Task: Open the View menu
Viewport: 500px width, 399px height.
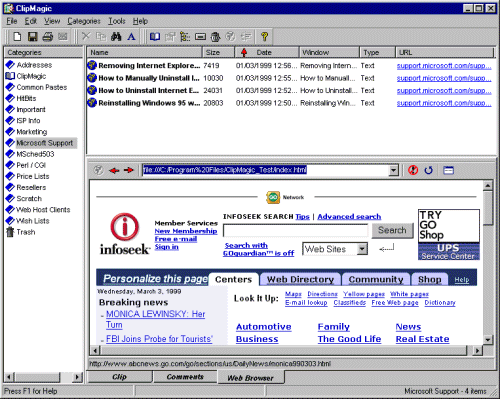Action: pos(52,21)
